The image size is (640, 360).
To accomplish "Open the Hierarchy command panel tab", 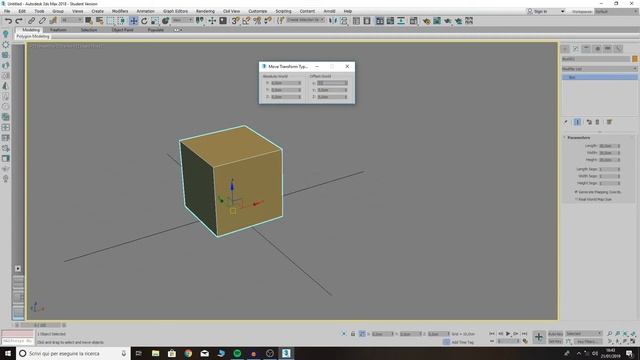I will click(x=587, y=49).
